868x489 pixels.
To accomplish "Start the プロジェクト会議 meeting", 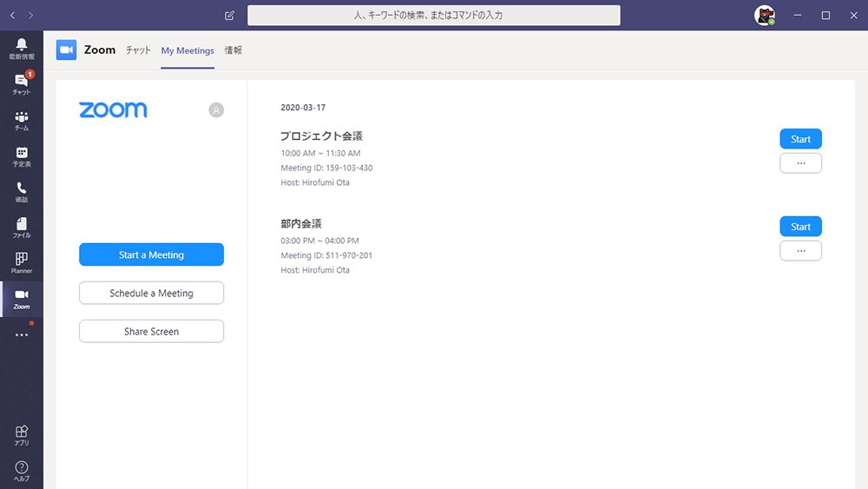I will tap(800, 139).
